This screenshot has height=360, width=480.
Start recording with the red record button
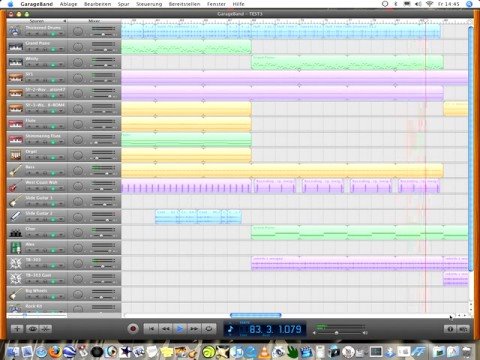(x=133, y=329)
